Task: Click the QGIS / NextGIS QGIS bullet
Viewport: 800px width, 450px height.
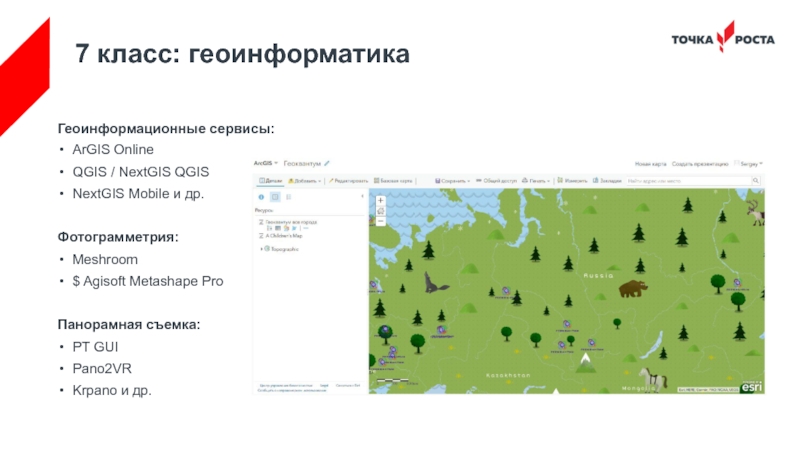Action: point(140,172)
